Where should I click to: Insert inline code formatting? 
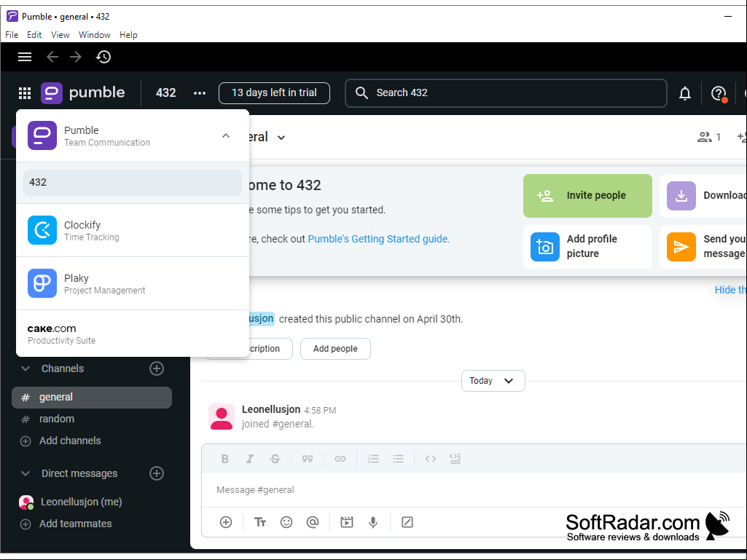tap(431, 459)
